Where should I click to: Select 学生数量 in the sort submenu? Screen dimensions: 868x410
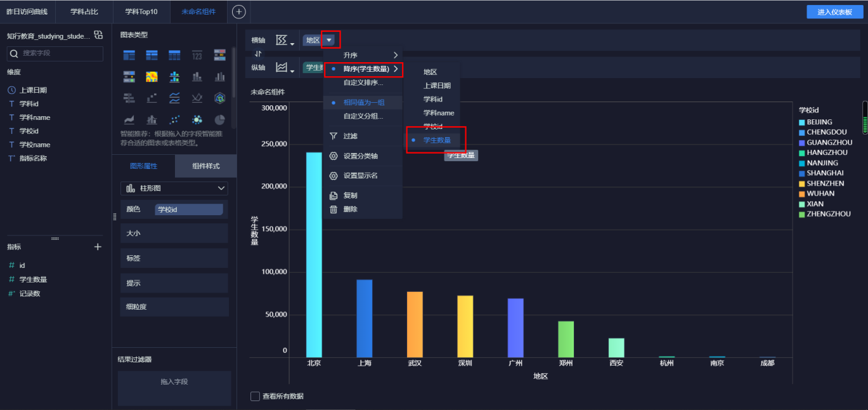(437, 140)
